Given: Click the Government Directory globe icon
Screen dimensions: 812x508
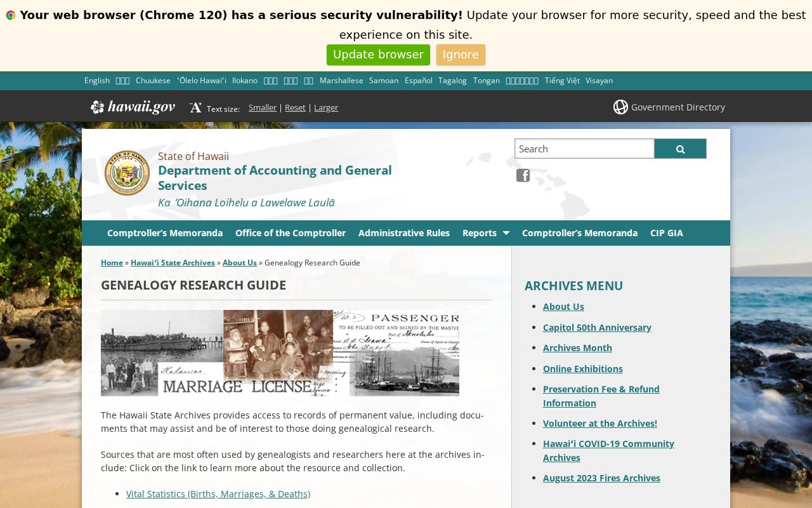Looking at the screenshot, I should point(620,107).
